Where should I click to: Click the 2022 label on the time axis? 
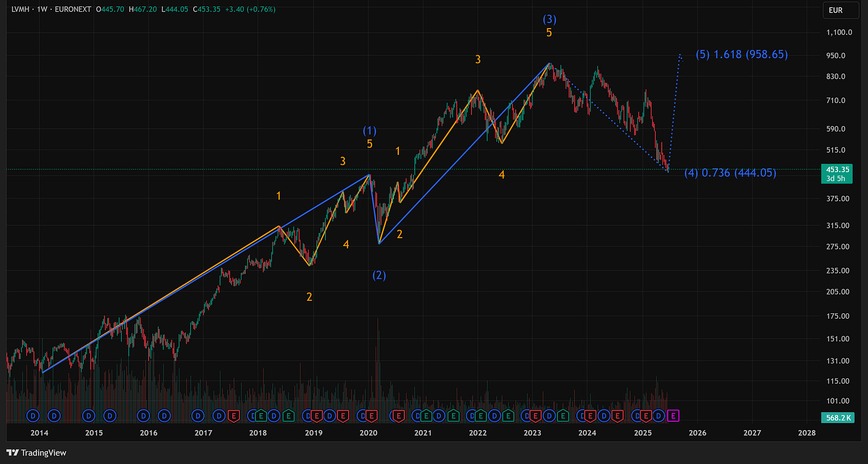478,433
